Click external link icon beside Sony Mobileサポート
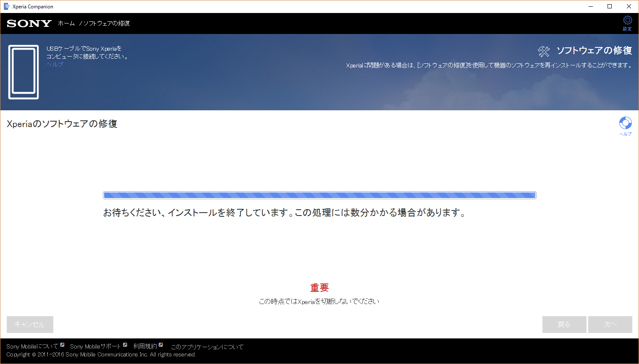The image size is (639, 364). (x=125, y=345)
